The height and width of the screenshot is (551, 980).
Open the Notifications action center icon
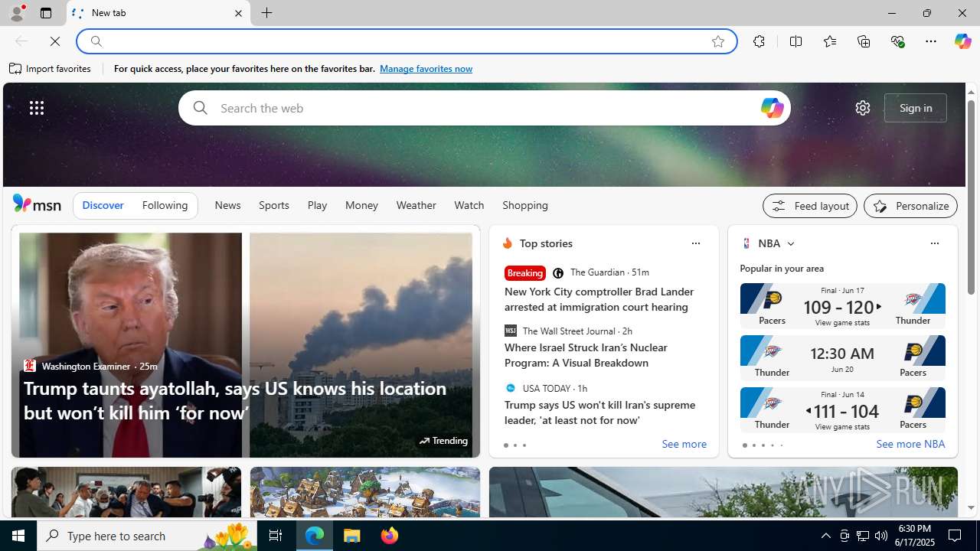[x=955, y=536]
